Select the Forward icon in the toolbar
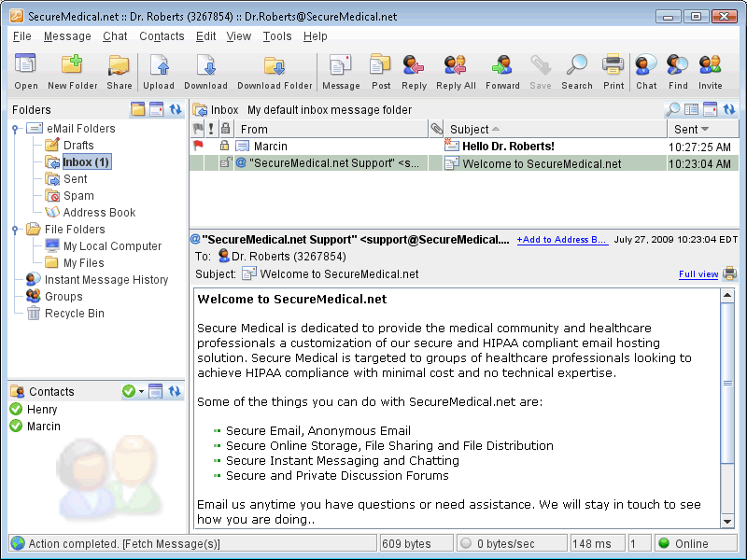Image resolution: width=747 pixels, height=560 pixels. [501, 65]
